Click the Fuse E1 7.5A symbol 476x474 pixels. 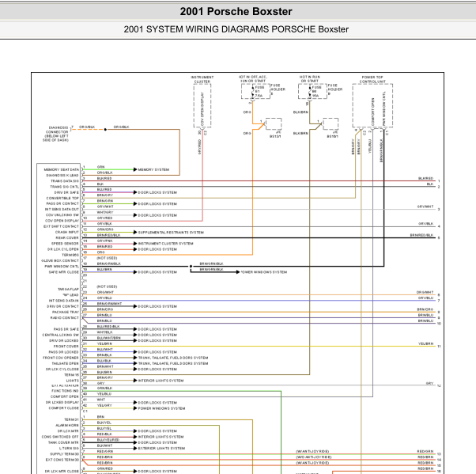(x=252, y=91)
